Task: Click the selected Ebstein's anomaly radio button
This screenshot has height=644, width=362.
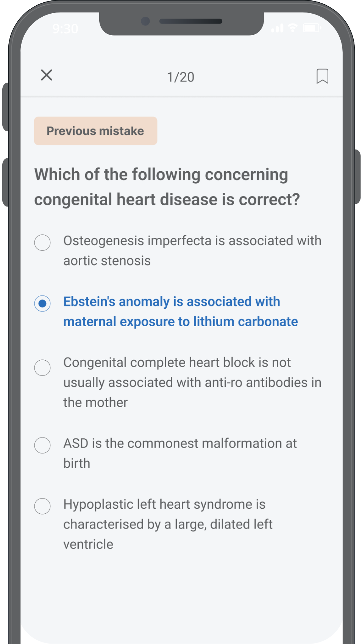Action: click(x=42, y=303)
